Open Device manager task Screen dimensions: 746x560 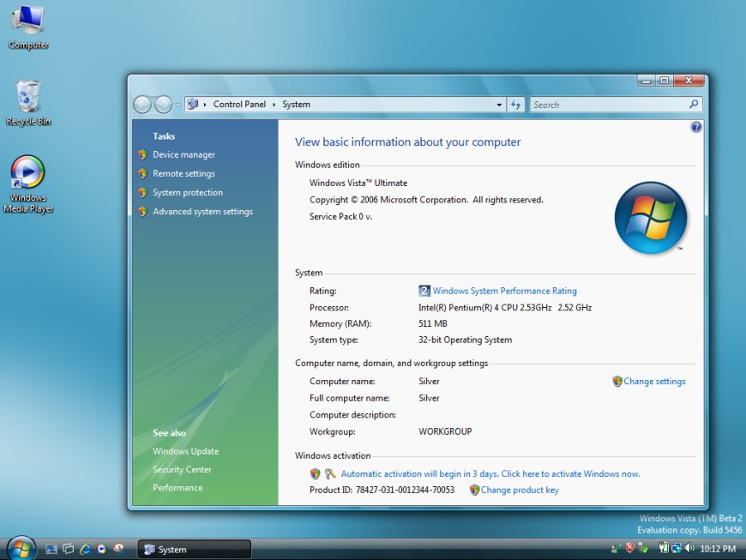click(x=183, y=154)
